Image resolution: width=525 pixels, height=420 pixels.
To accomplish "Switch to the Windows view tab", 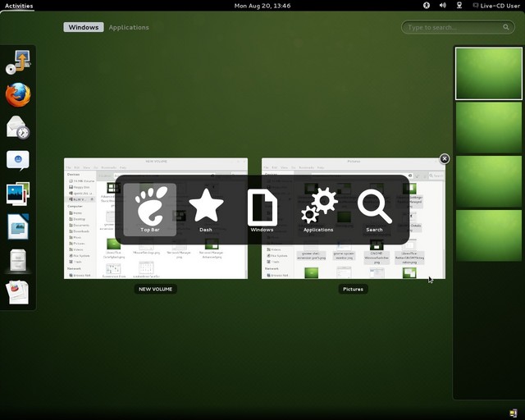I will [x=84, y=27].
